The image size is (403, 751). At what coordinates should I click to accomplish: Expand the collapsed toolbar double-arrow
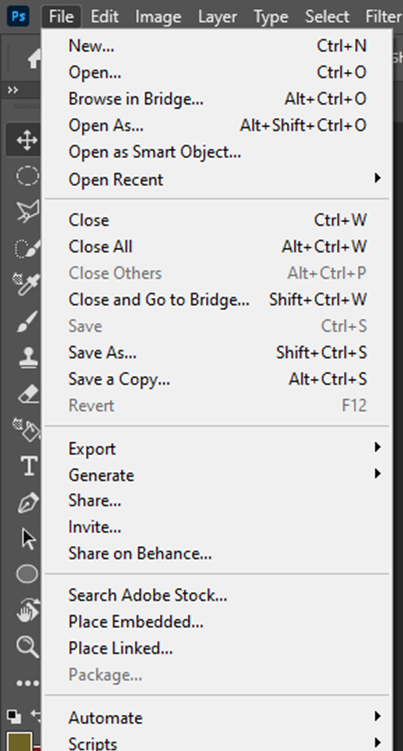13,90
